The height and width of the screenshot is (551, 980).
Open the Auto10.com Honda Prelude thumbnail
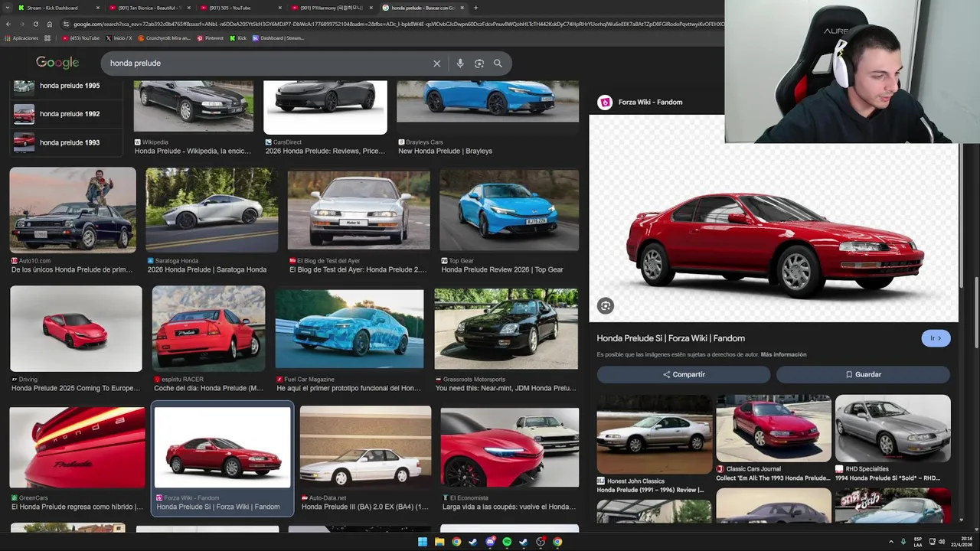pyautogui.click(x=73, y=210)
